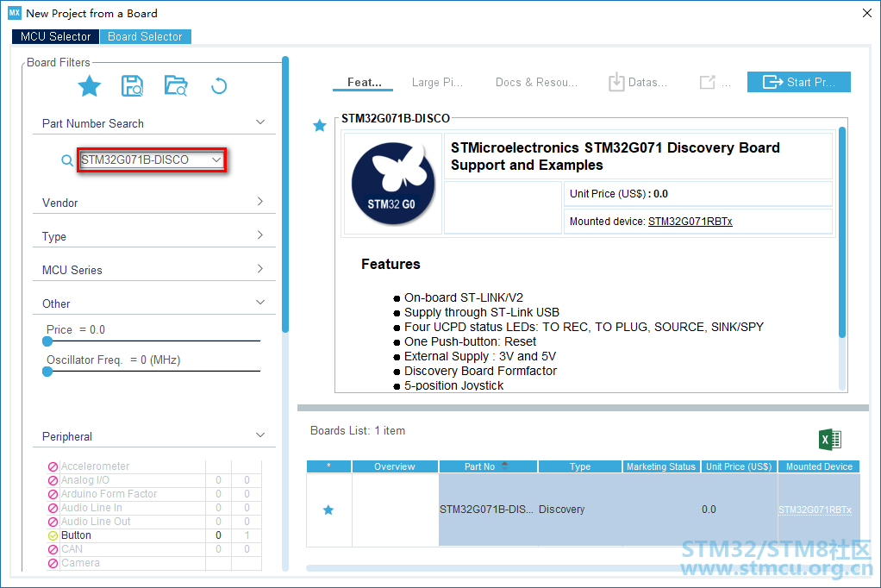The width and height of the screenshot is (881, 588).
Task: Click the load saved search folder icon
Action: (x=176, y=86)
